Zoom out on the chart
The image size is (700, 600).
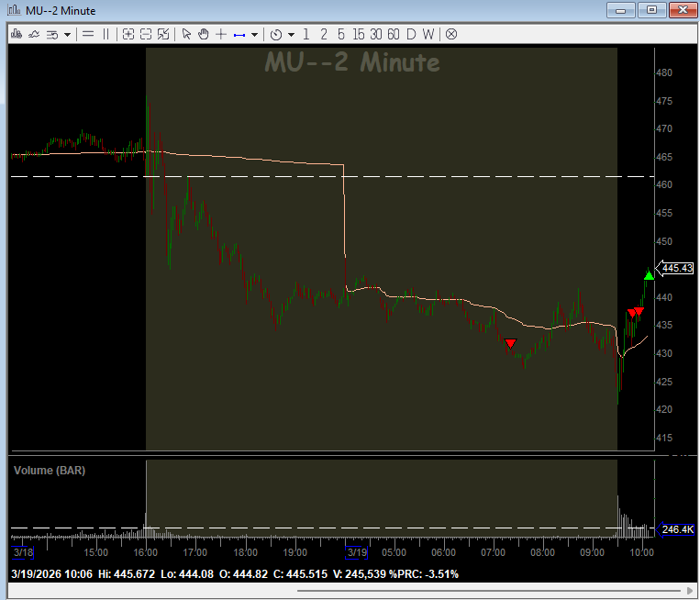click(146, 34)
